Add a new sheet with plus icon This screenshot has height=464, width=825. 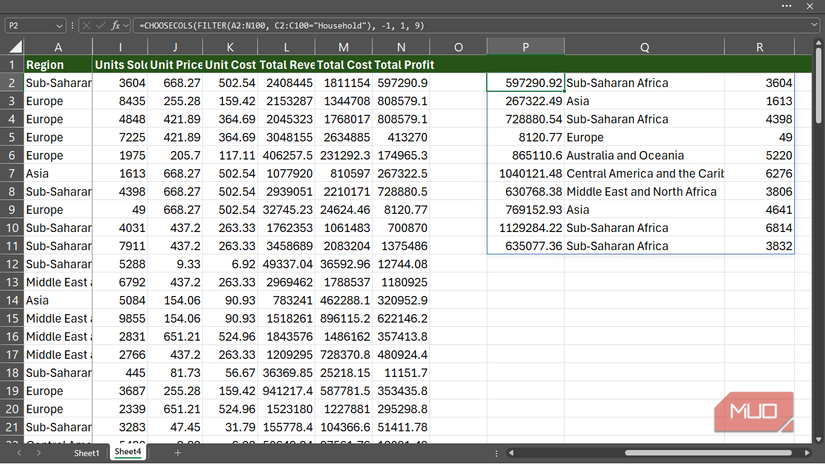178,452
